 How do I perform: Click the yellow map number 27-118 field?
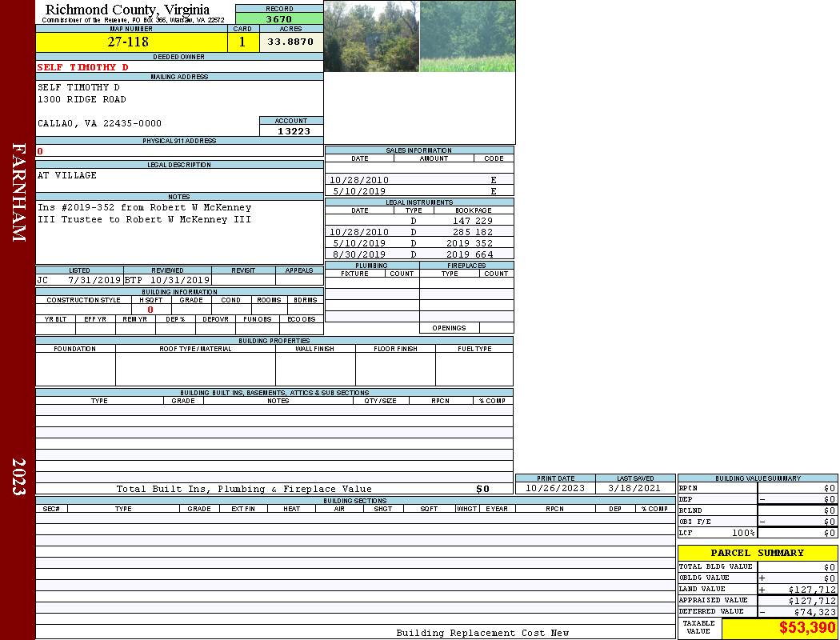pos(128,42)
